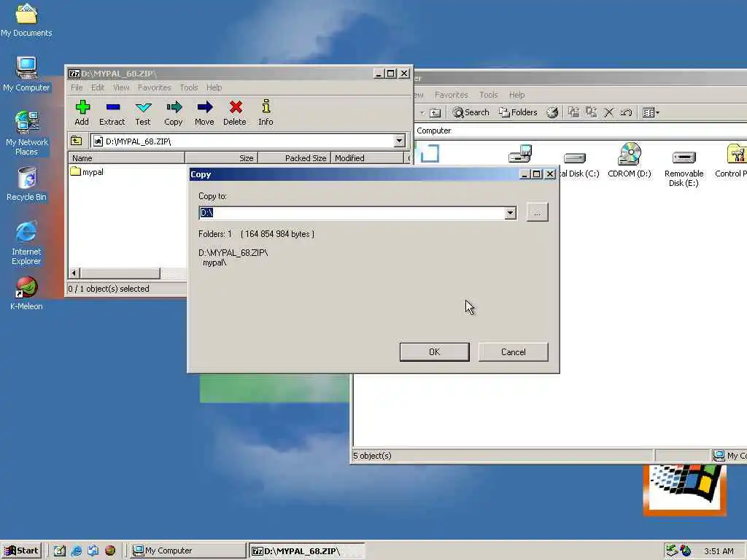
Task: Open the 7-Zip Help menu
Action: pos(214,87)
